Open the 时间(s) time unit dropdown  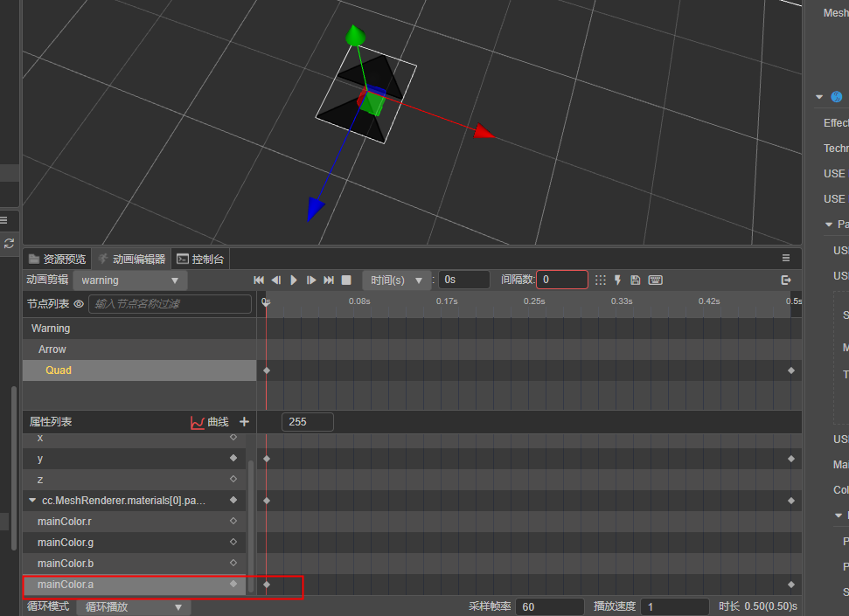(396, 280)
